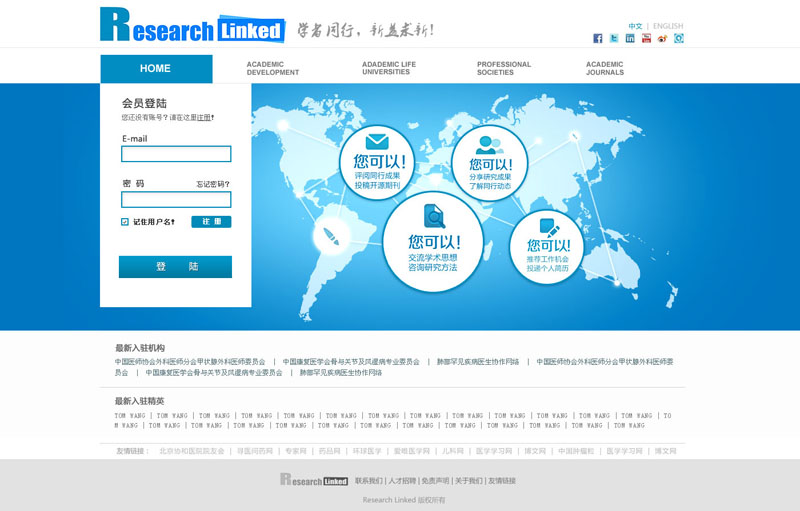Click the document search icon in center circle
800x511 pixels.
[434, 216]
